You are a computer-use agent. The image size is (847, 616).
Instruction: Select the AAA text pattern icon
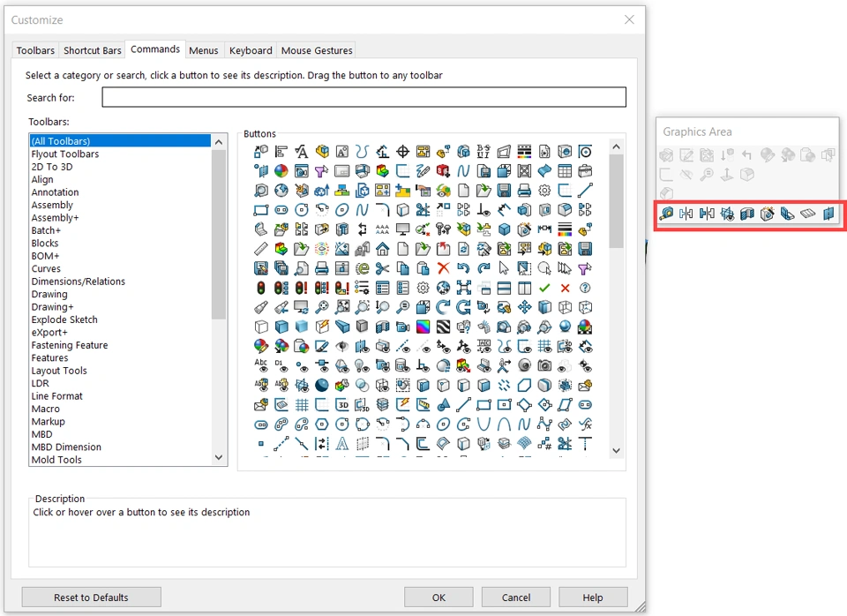click(x=382, y=229)
